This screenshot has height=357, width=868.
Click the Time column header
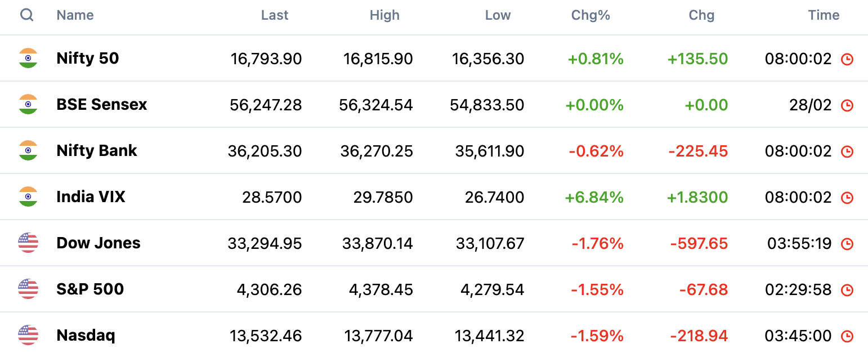(824, 15)
